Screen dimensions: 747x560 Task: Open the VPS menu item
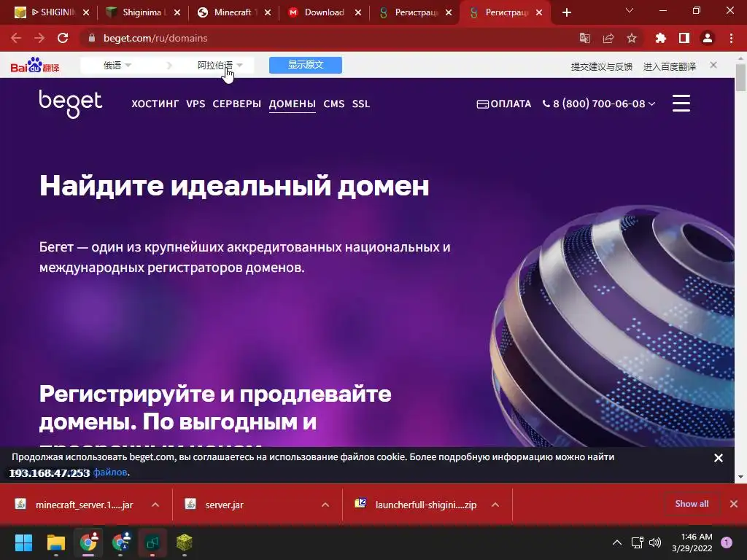pyautogui.click(x=196, y=104)
